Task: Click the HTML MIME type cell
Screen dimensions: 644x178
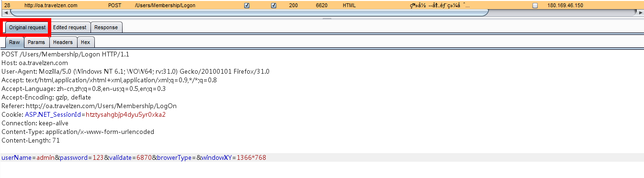Action: 349,5
